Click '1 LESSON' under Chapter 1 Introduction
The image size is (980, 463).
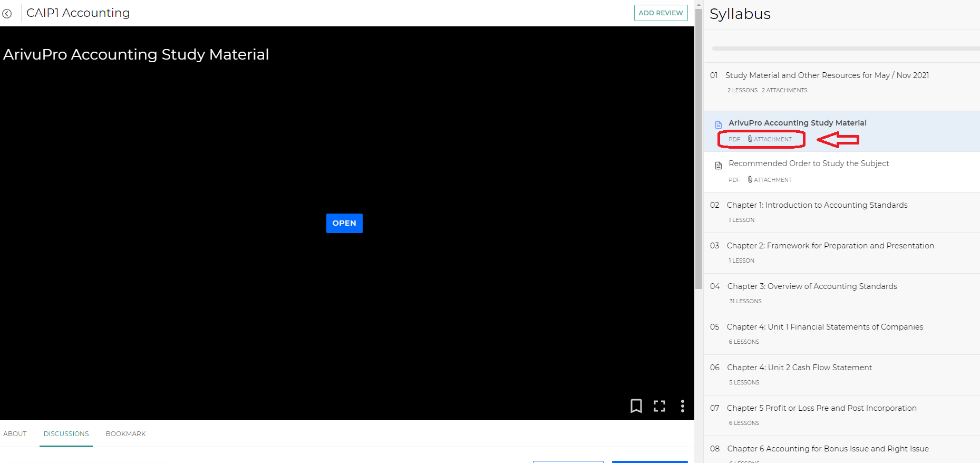(741, 220)
